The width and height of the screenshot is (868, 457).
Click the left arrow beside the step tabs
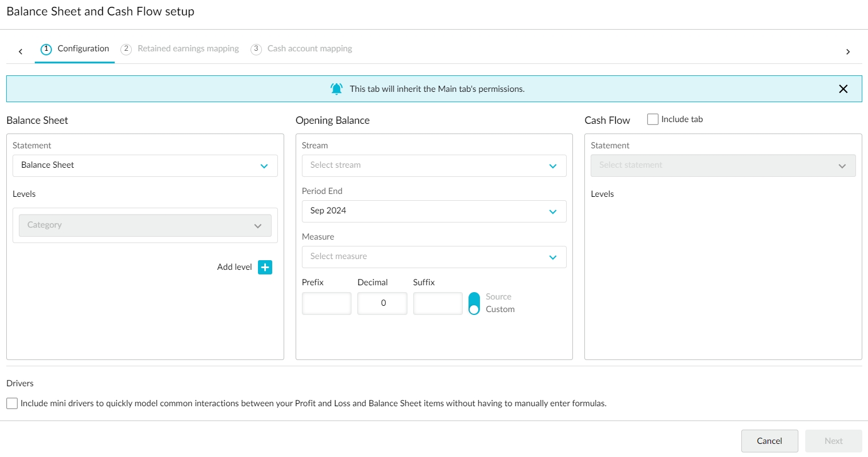click(x=21, y=52)
